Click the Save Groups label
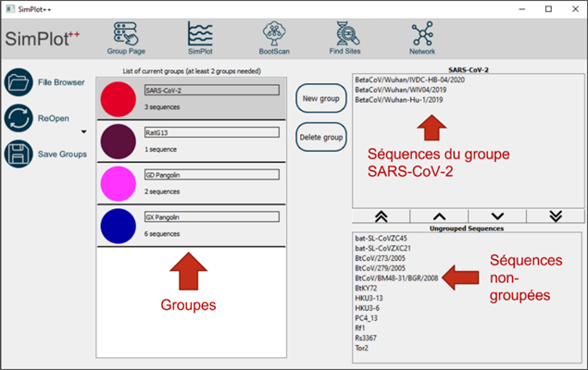Viewport: 588px width, 370px height. 62,154
